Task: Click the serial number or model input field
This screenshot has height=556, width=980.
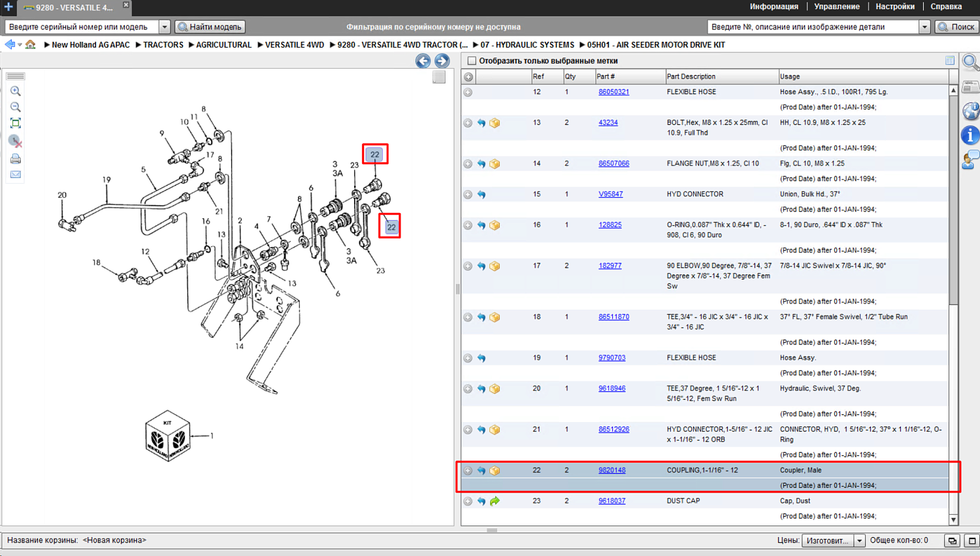Action: pyautogui.click(x=82, y=27)
